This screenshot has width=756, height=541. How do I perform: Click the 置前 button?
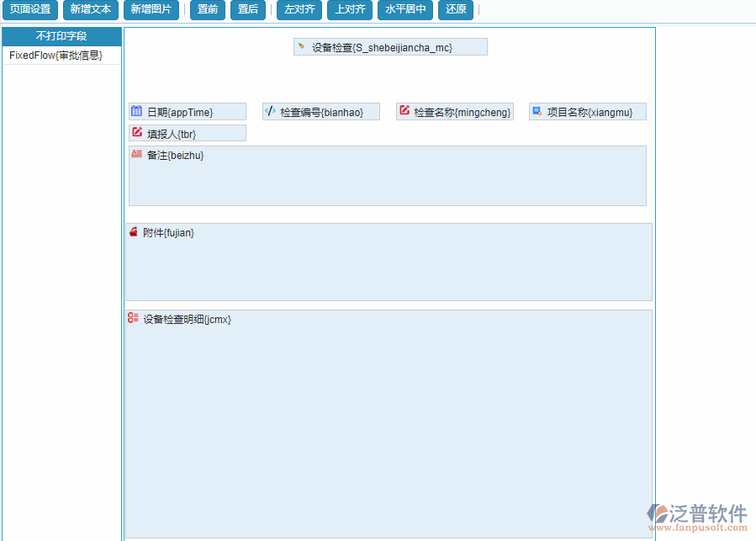click(207, 10)
